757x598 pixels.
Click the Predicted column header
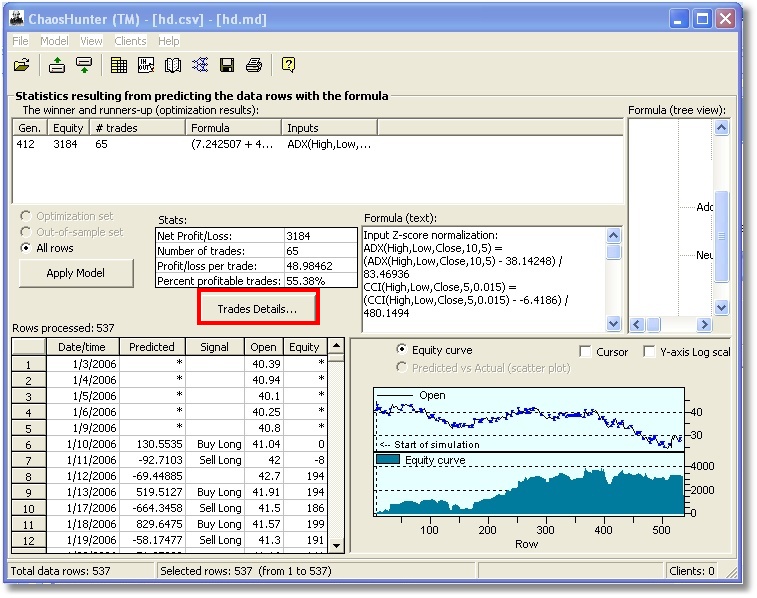click(x=152, y=347)
